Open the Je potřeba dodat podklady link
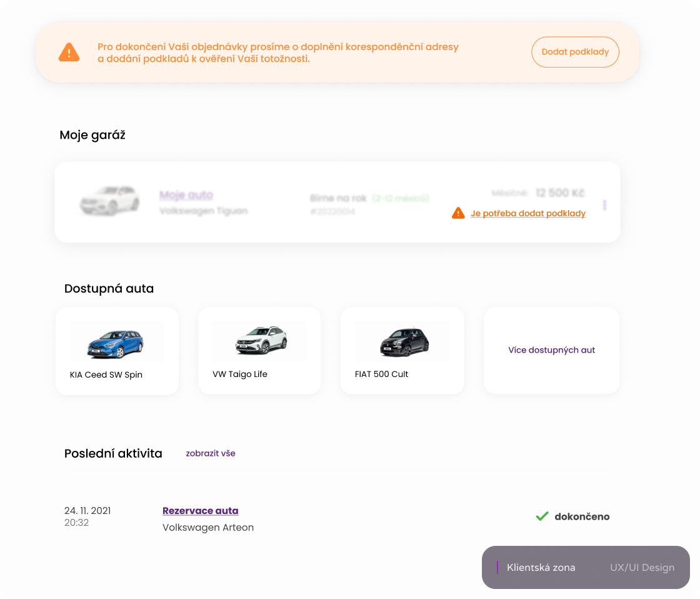 pyautogui.click(x=528, y=213)
